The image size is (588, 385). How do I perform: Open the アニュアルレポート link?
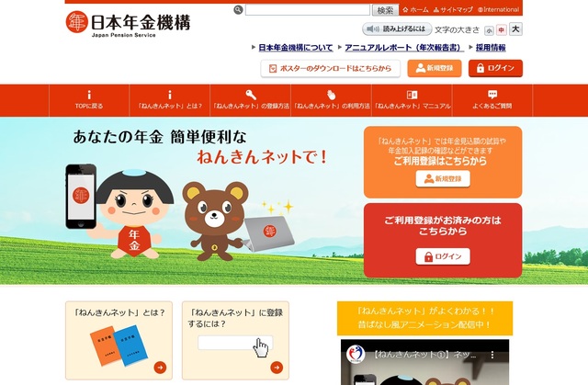pos(404,48)
